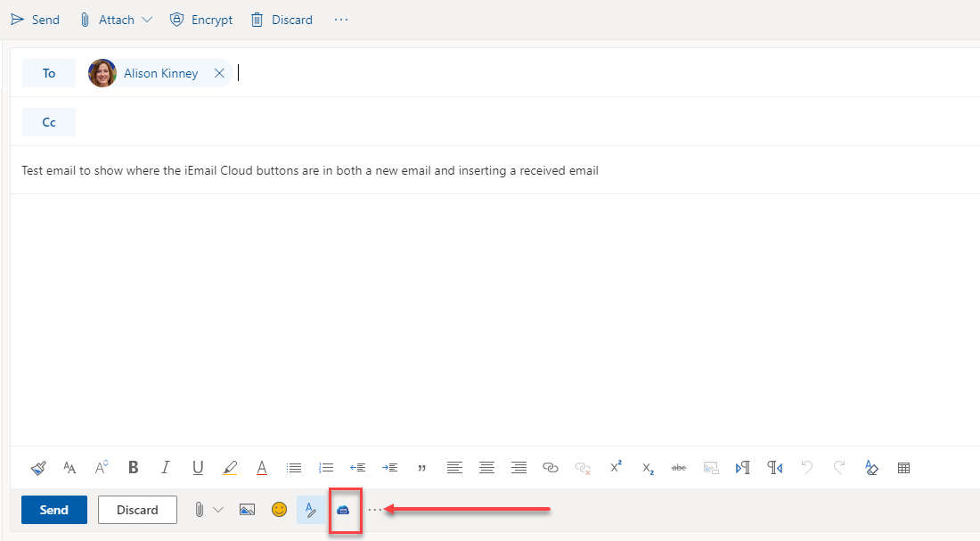
Task: Expand the Attach dropdown menu
Action: (147, 19)
